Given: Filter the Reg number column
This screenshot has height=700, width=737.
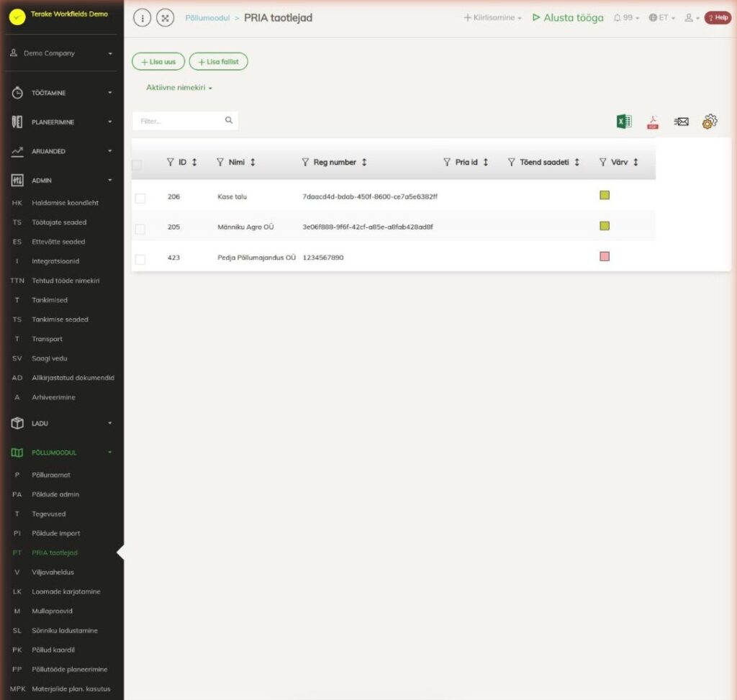Looking at the screenshot, I should pos(305,162).
